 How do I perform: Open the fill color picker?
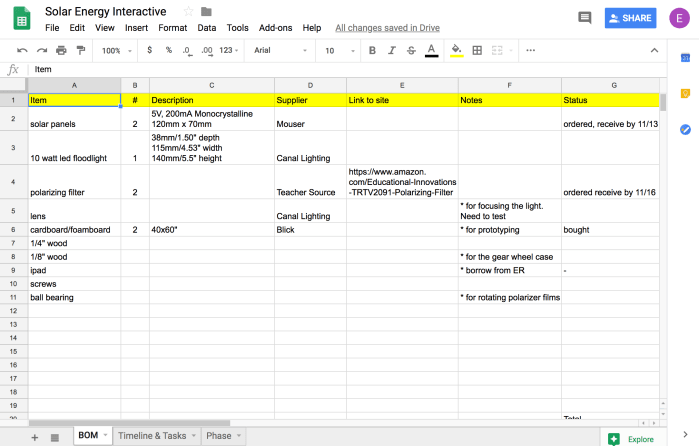point(456,50)
